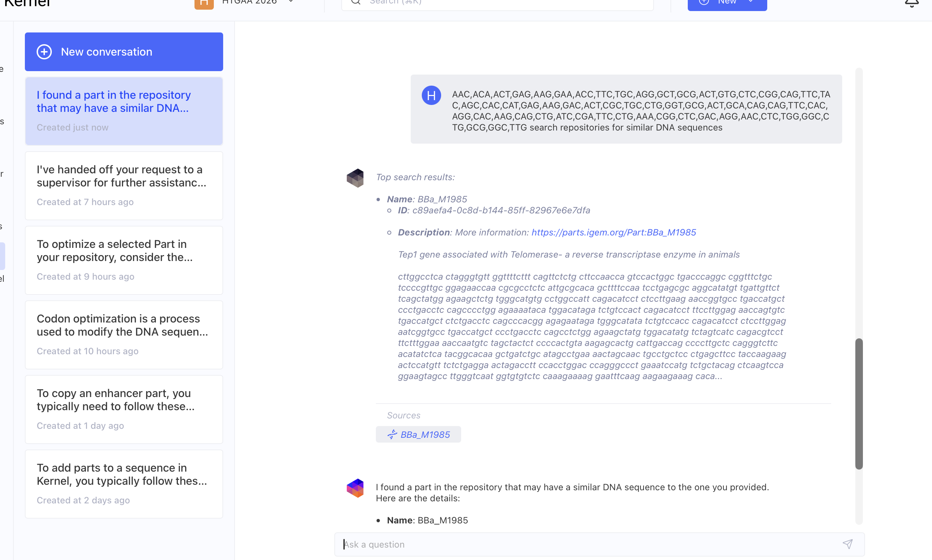Image resolution: width=932 pixels, height=560 pixels.
Task: Click the H user avatar in message
Action: click(431, 95)
